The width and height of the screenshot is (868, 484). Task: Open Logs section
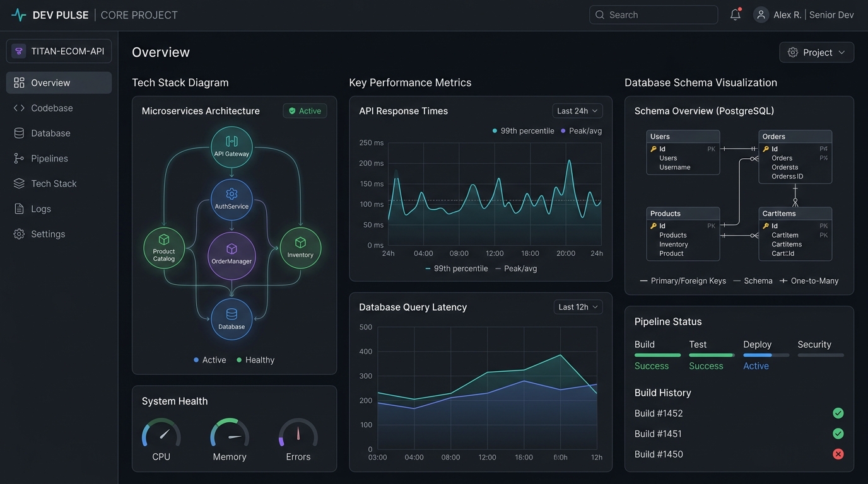[x=59, y=209]
